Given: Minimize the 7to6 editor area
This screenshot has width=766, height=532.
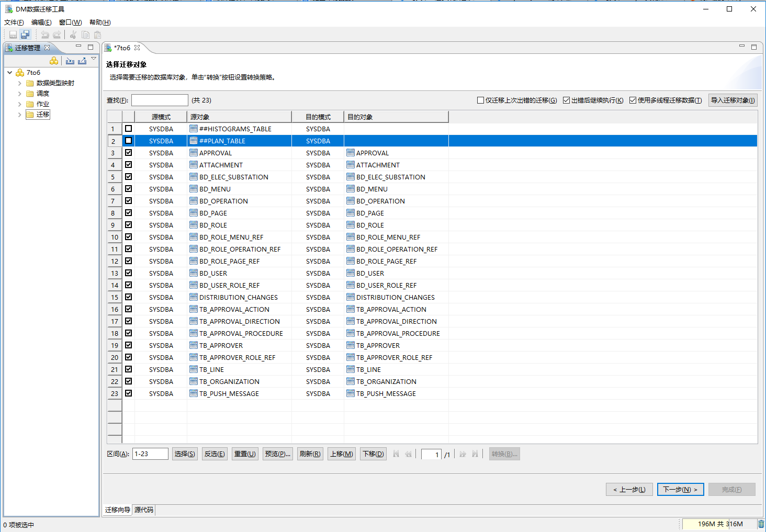Looking at the screenshot, I should [742, 47].
